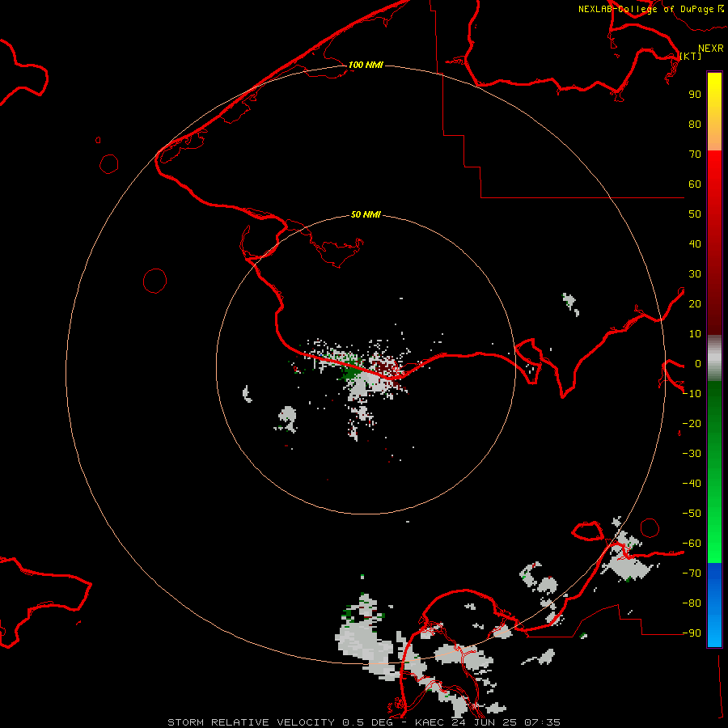Click the -90 value on velocity scale
The height and width of the screenshot is (728, 728).
pos(692,633)
